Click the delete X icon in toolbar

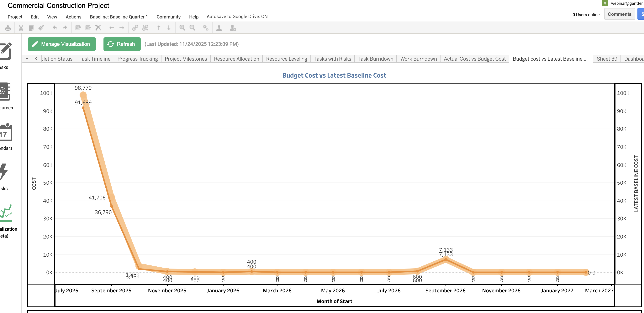tap(98, 28)
